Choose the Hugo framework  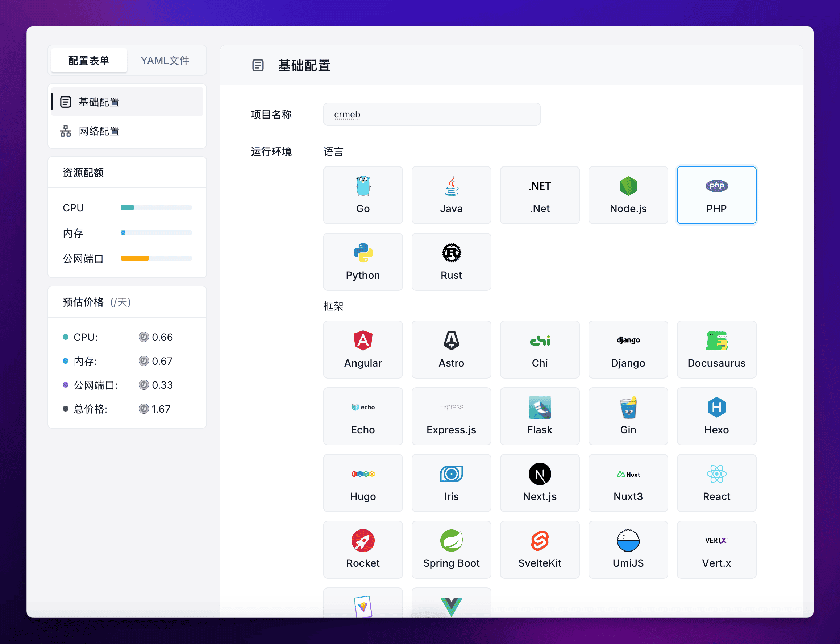click(x=363, y=483)
